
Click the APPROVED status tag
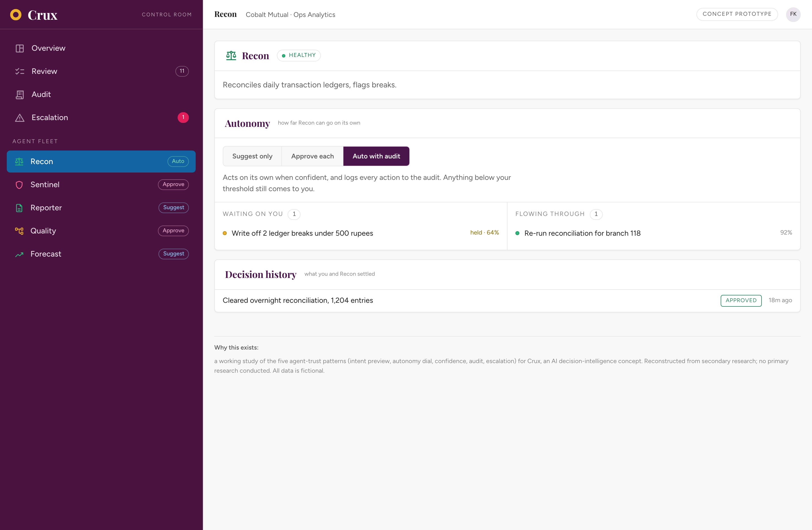[741, 301]
